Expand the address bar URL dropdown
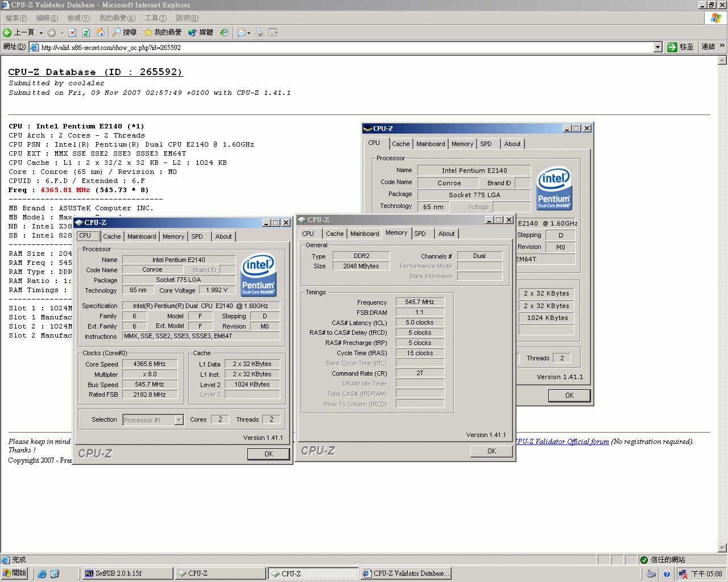Viewport: 728px width, 582px height. click(657, 47)
